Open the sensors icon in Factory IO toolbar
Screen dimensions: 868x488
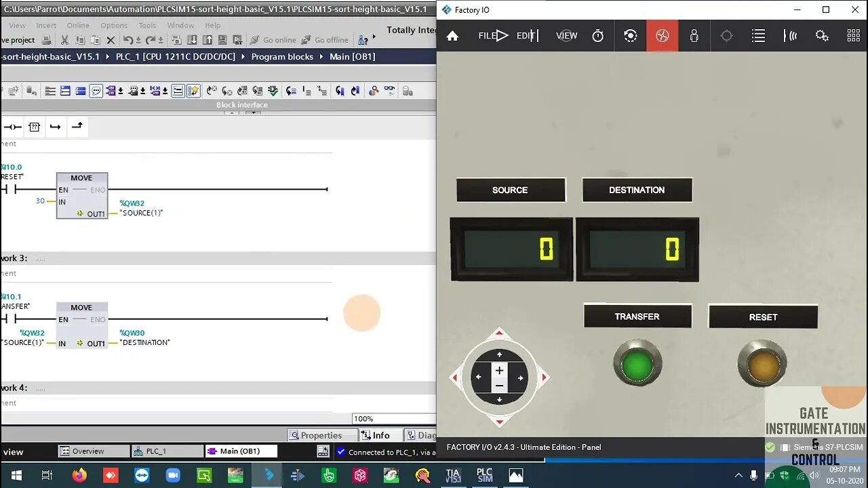[x=791, y=36]
